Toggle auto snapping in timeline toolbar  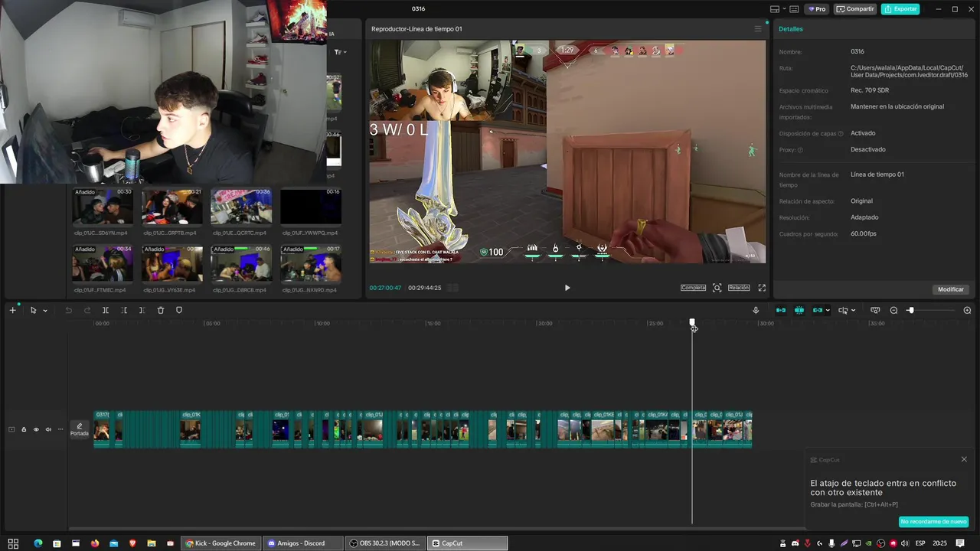click(x=799, y=310)
